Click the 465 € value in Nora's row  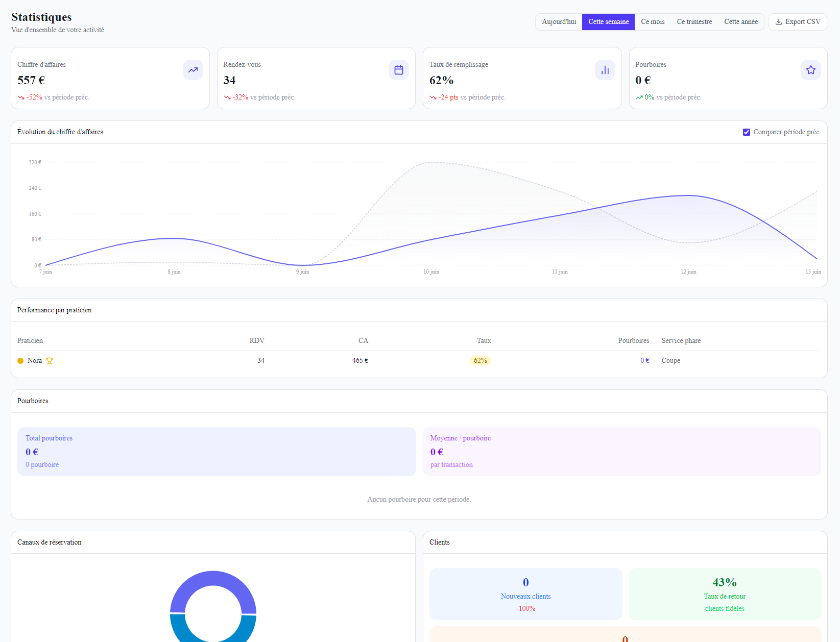(360, 361)
